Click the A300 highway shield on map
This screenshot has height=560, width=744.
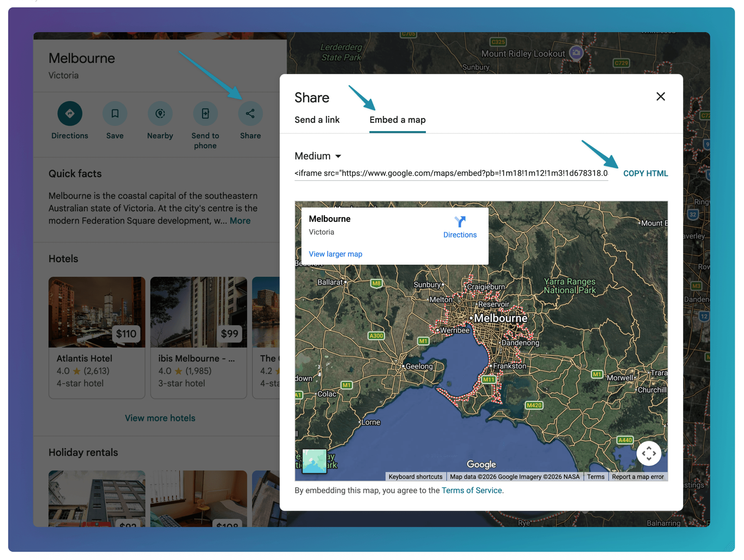pyautogui.click(x=376, y=336)
